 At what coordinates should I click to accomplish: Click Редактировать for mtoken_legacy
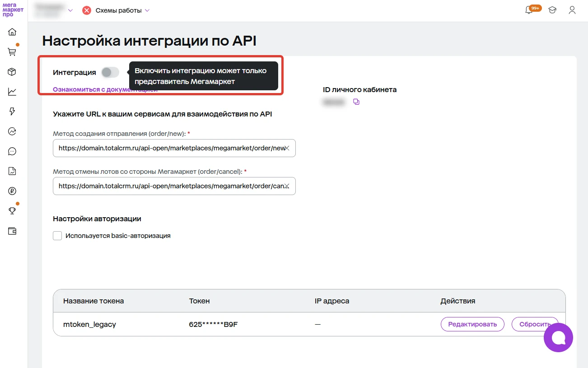point(472,324)
